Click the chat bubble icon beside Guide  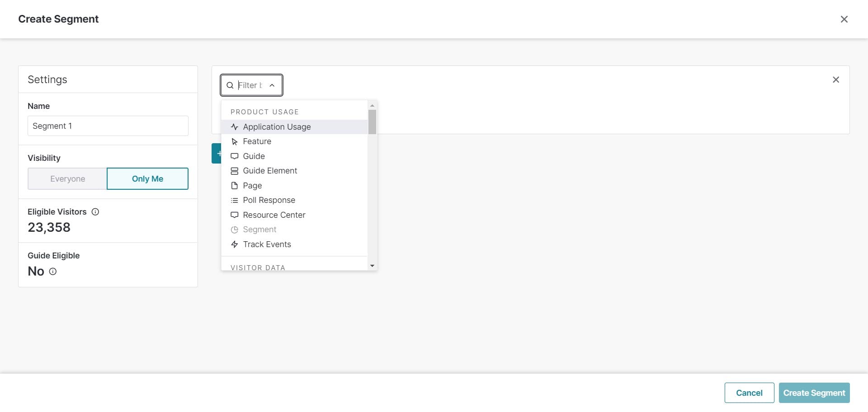pyautogui.click(x=234, y=156)
